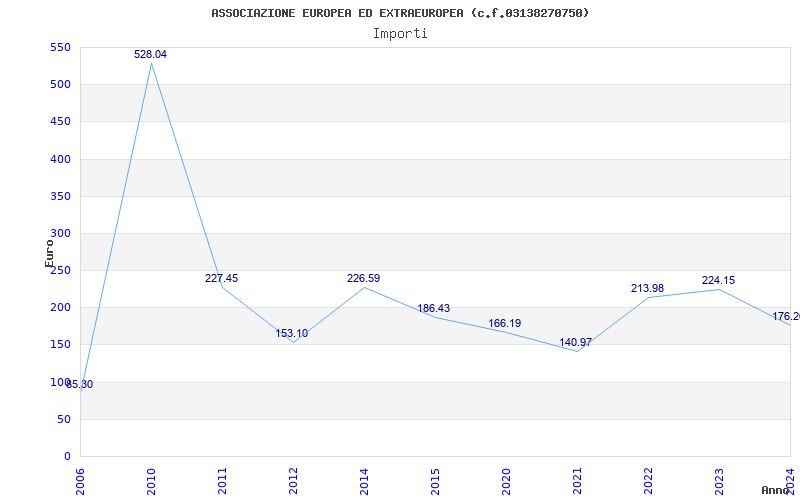This screenshot has height=500, width=800.
Task: Click the 550 y-axis tick label
Action: coord(60,47)
